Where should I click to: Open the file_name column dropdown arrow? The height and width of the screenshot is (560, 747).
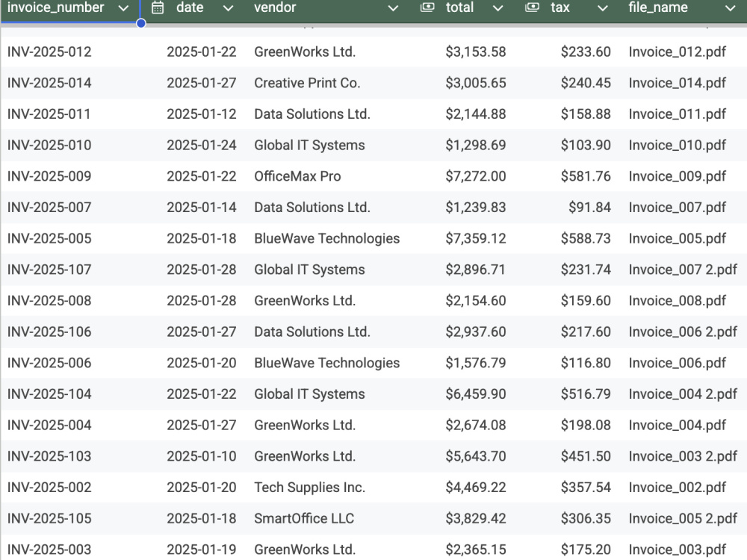731,8
